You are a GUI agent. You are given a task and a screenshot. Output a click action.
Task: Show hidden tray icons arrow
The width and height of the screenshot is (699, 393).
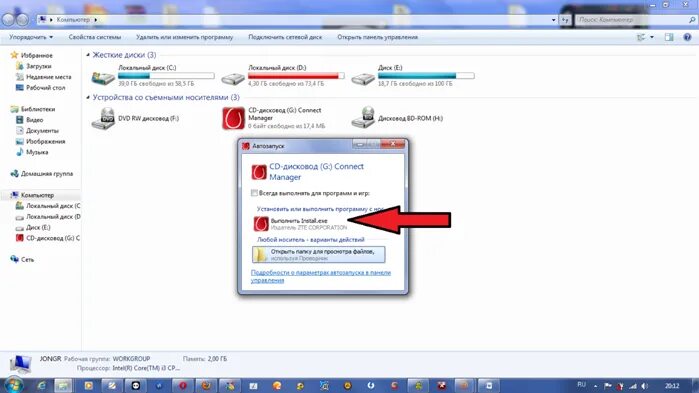[x=596, y=386]
